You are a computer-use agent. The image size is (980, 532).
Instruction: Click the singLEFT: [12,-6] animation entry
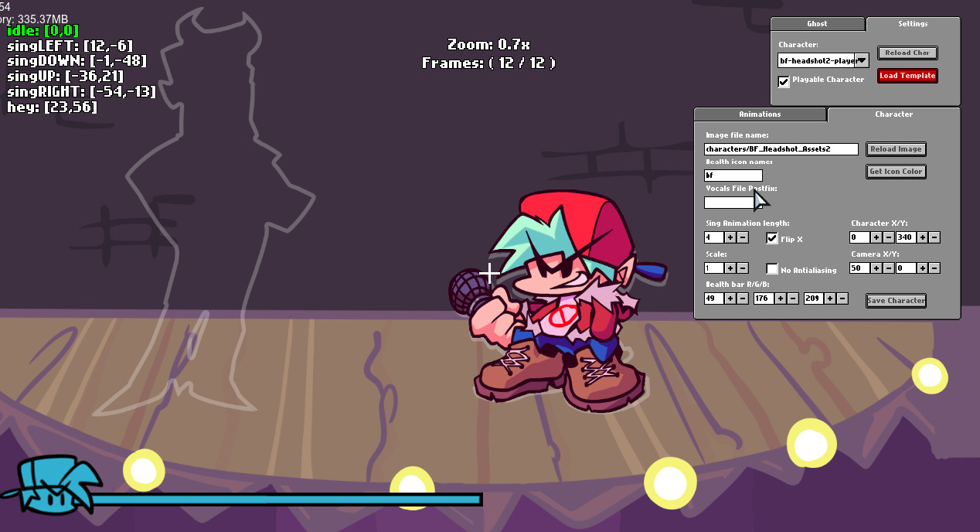[x=70, y=46]
